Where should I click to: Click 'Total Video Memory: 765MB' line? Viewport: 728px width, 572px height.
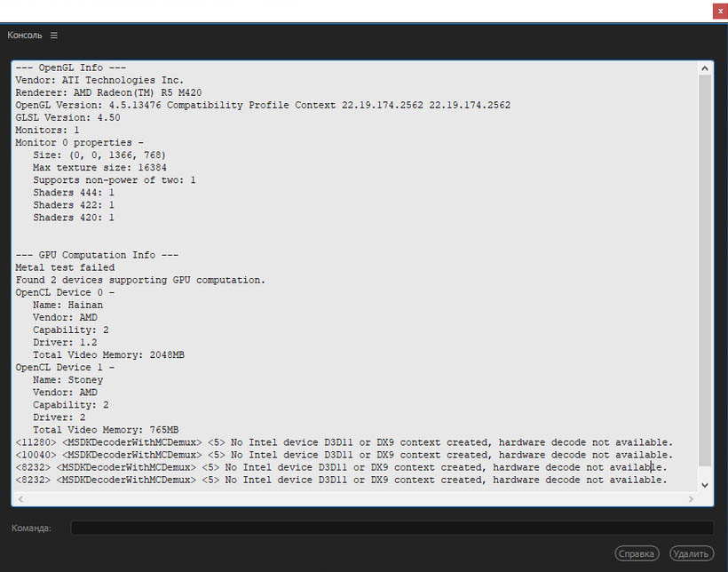[x=106, y=430]
